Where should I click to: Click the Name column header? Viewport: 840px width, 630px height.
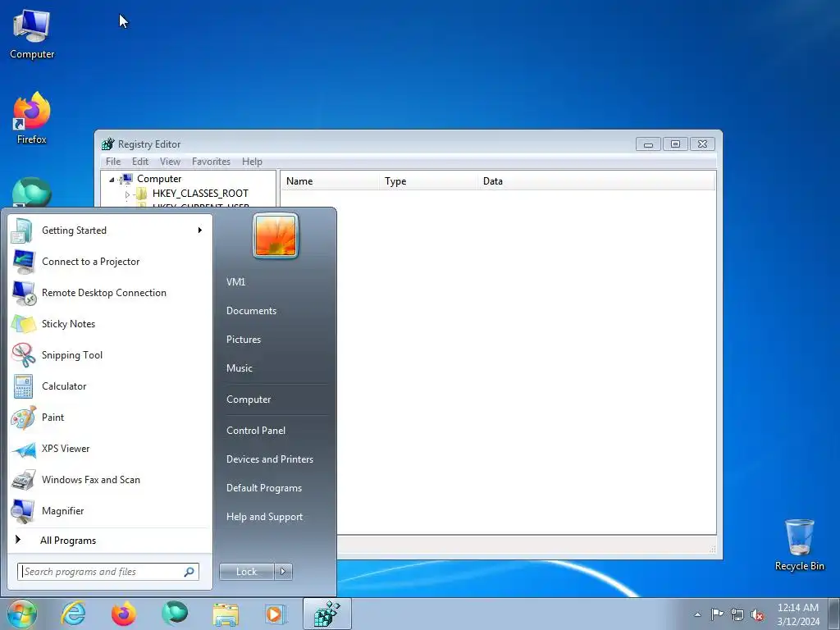point(330,181)
